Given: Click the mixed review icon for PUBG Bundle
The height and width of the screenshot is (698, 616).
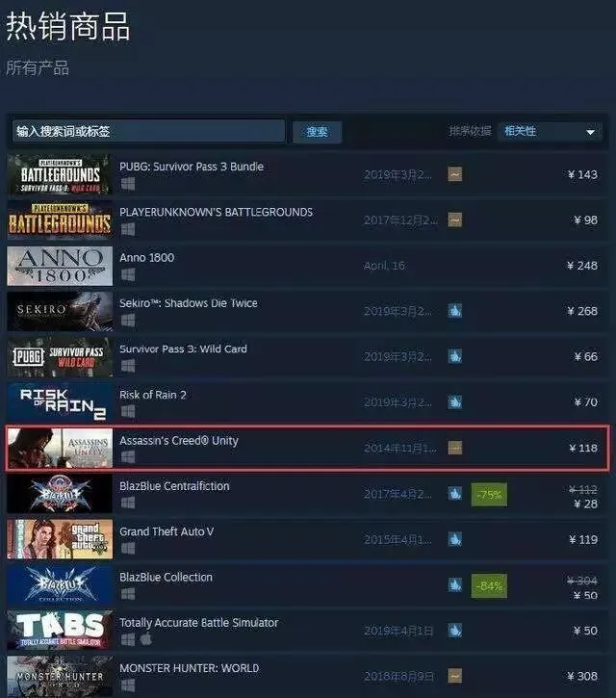Looking at the screenshot, I should coord(454,174).
